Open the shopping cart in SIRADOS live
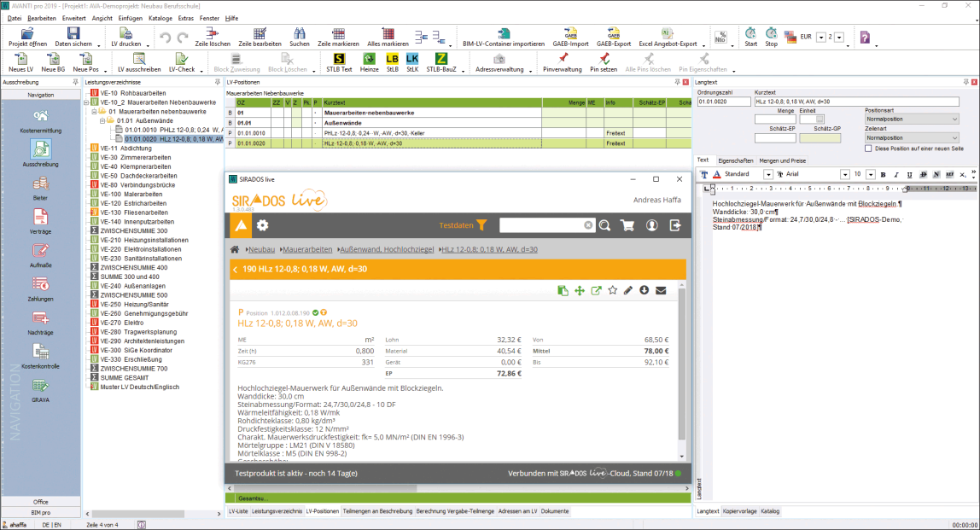 627,225
